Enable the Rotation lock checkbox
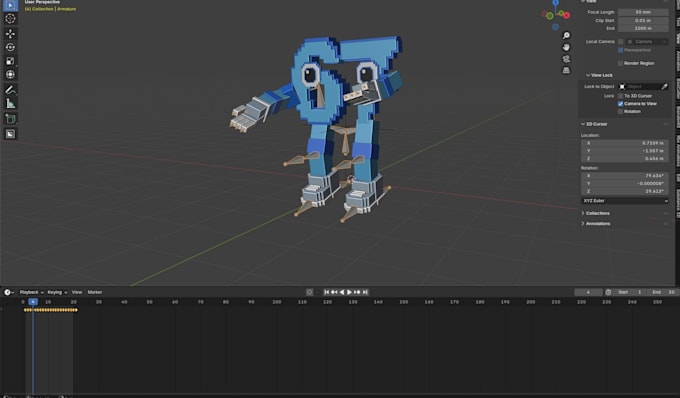Screen dimensions: 680x398 tap(621, 111)
